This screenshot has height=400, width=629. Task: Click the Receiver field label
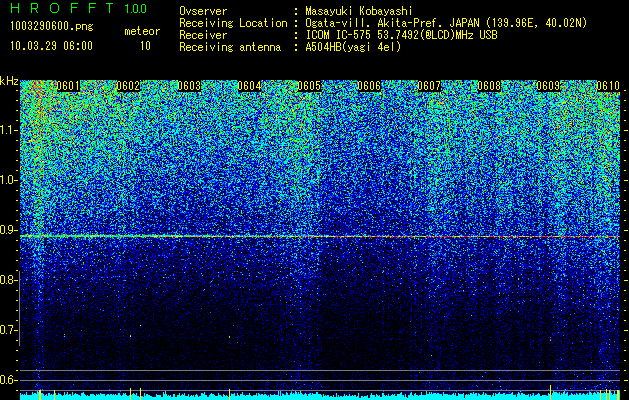click(x=203, y=35)
